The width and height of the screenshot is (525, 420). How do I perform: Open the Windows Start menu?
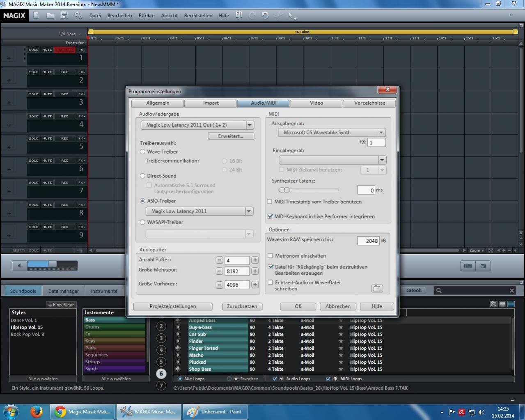pos(11,411)
